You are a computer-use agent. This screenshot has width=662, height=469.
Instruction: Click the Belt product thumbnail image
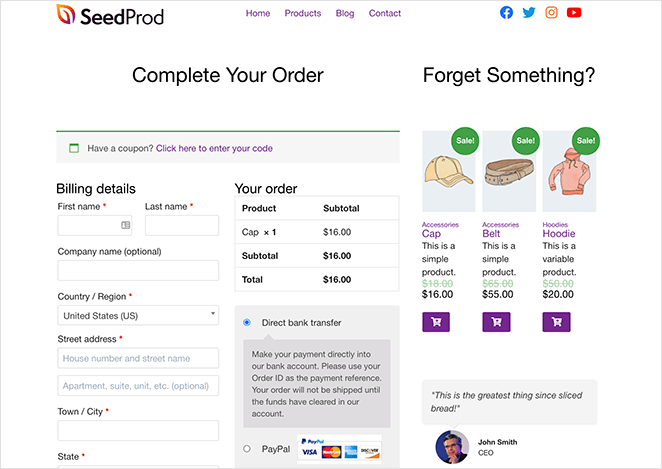[x=509, y=170]
